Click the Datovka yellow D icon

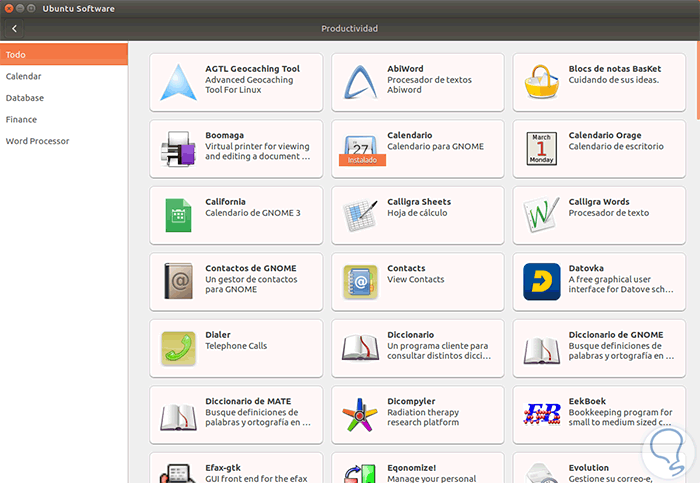click(542, 282)
